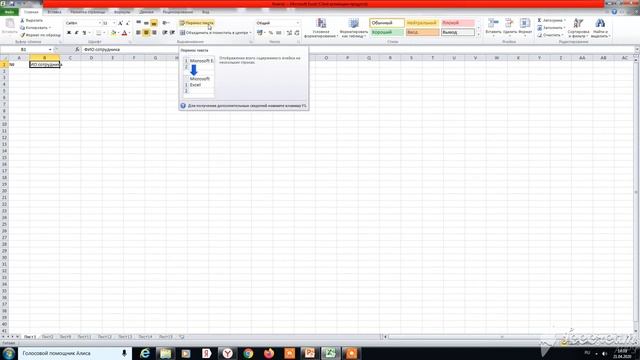Activate the Format Painter brush

[23, 35]
